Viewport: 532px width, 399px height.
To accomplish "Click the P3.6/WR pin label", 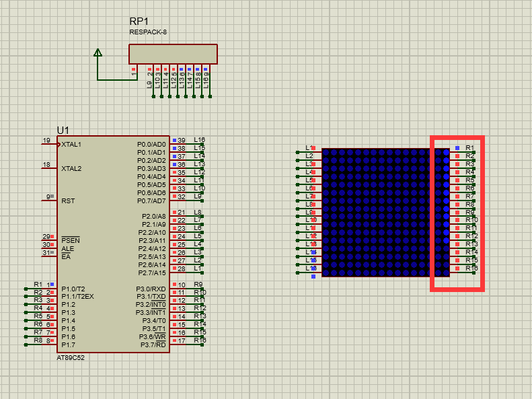I will [153, 337].
